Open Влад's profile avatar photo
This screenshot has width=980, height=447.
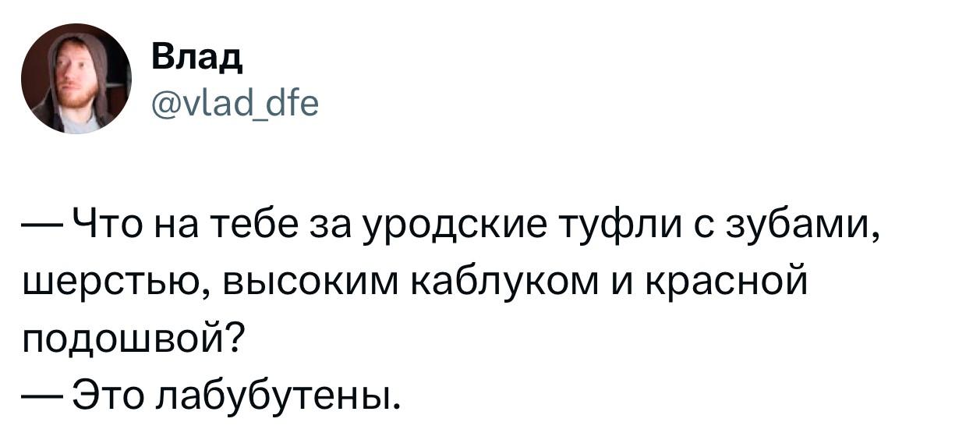76,78
